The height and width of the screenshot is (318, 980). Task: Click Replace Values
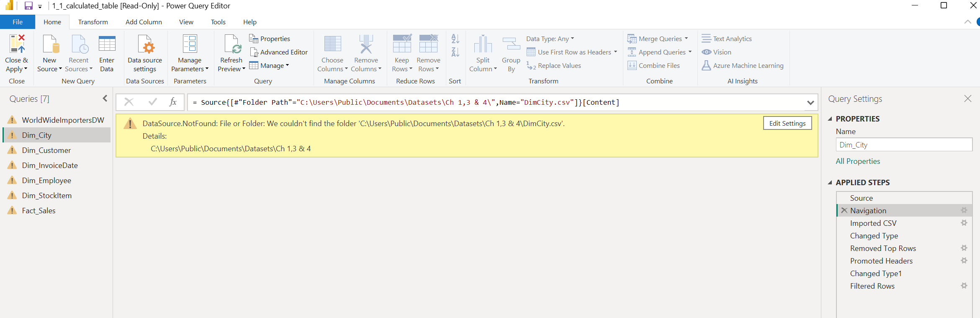click(553, 65)
